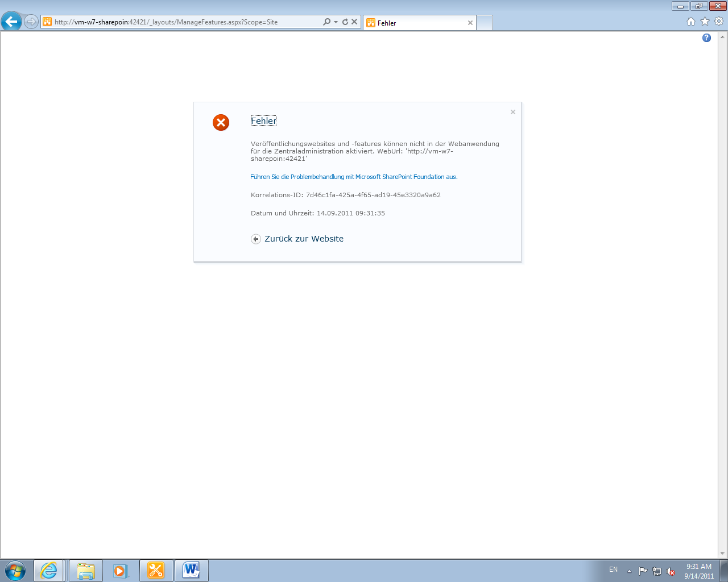Open Windows Explorer folder from taskbar
This screenshot has width=728, height=582.
[x=86, y=571]
